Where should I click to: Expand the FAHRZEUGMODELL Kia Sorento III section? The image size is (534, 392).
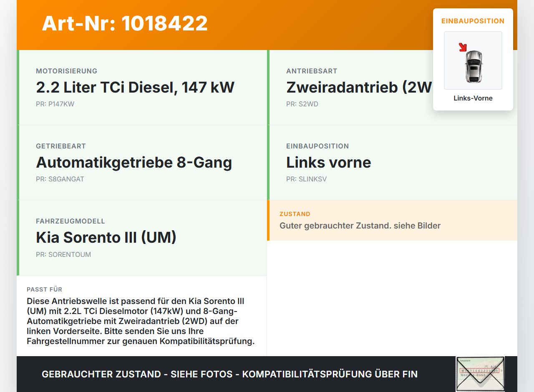142,237
